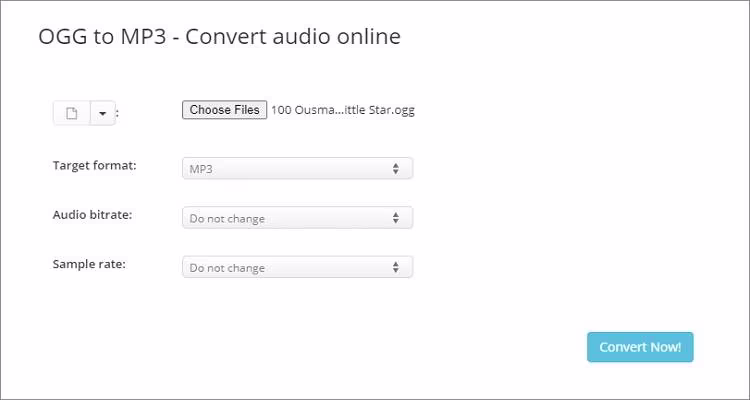Viewport: 750px width, 400px height.
Task: Open the Target format MP3 dropdown
Action: tap(297, 169)
